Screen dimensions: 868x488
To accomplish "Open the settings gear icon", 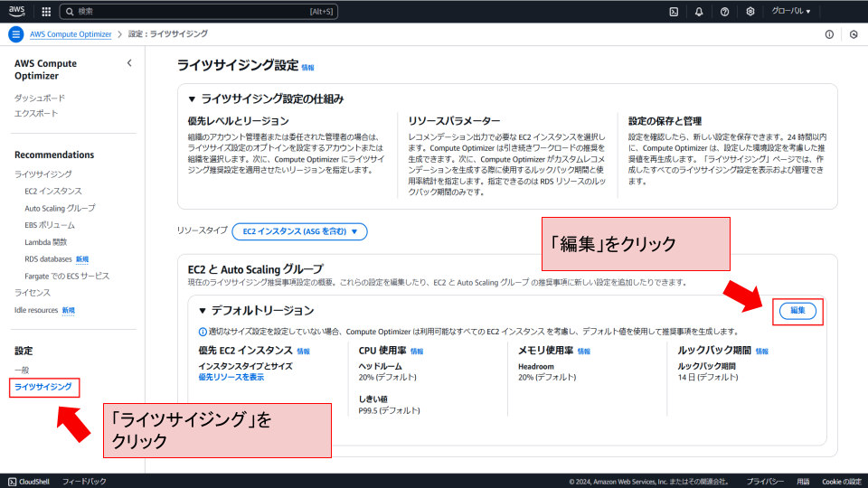I will point(750,12).
